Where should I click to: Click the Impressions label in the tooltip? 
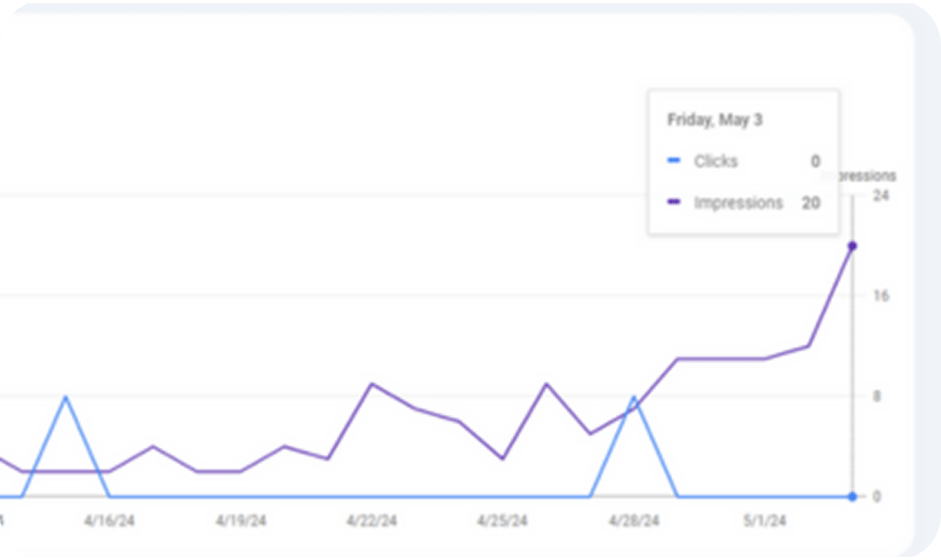coord(738,203)
